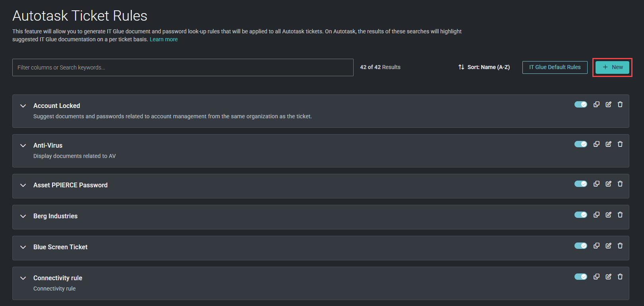The height and width of the screenshot is (306, 644).
Task: Expand the Connectivity rule chevron
Action: [x=23, y=278]
